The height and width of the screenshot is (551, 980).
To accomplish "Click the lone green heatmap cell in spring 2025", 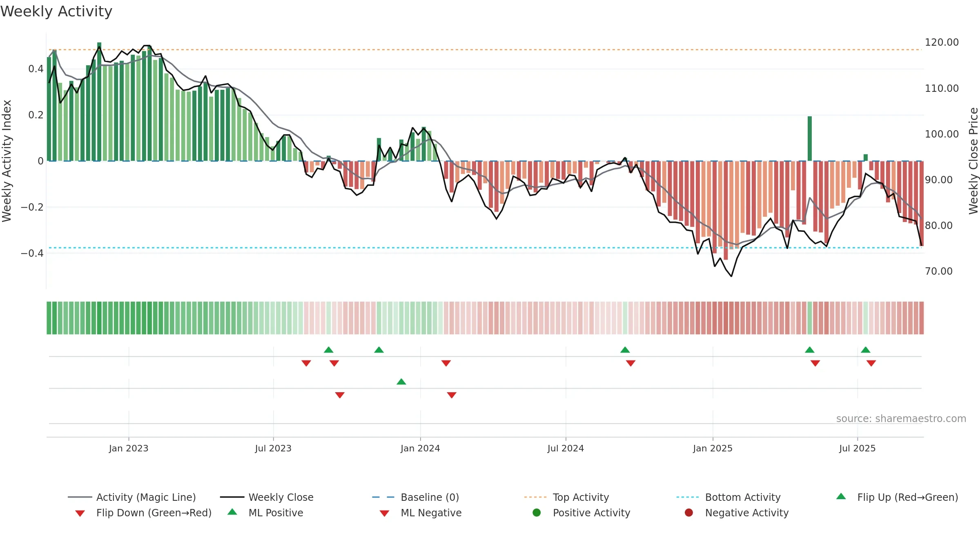I will 810,318.
